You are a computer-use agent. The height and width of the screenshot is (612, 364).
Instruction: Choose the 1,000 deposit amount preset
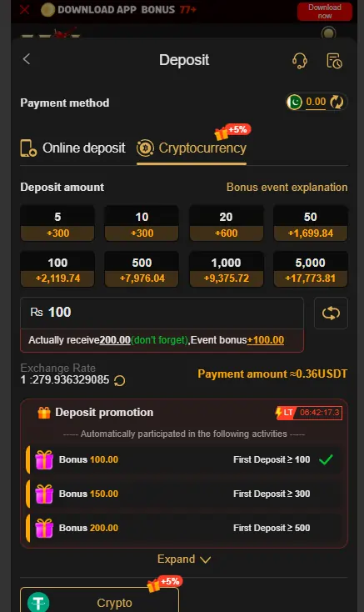226,269
